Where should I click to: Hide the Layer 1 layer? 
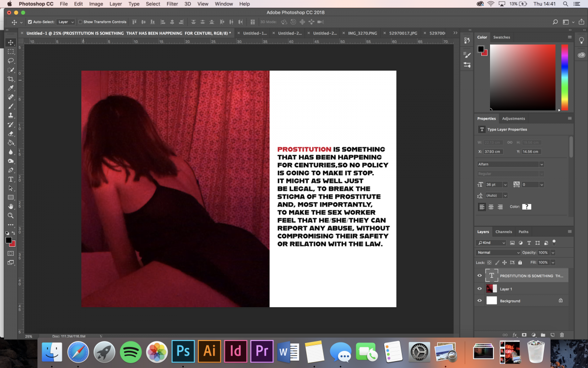tap(480, 289)
